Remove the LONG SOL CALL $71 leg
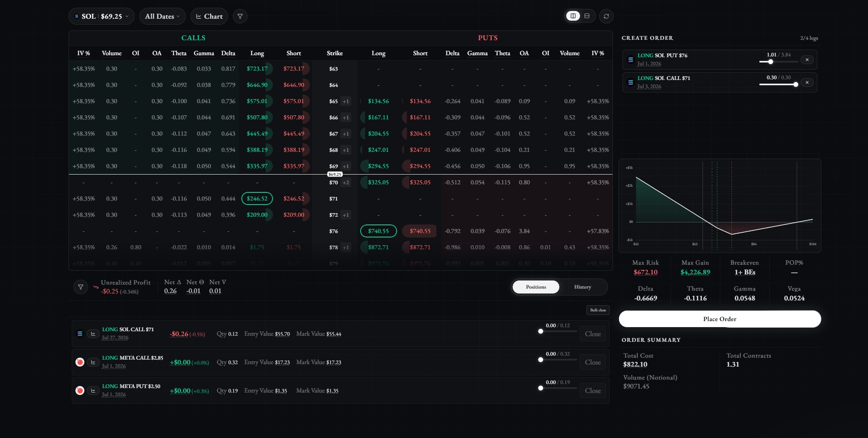Viewport: 868px width, 438px height. pyautogui.click(x=807, y=82)
